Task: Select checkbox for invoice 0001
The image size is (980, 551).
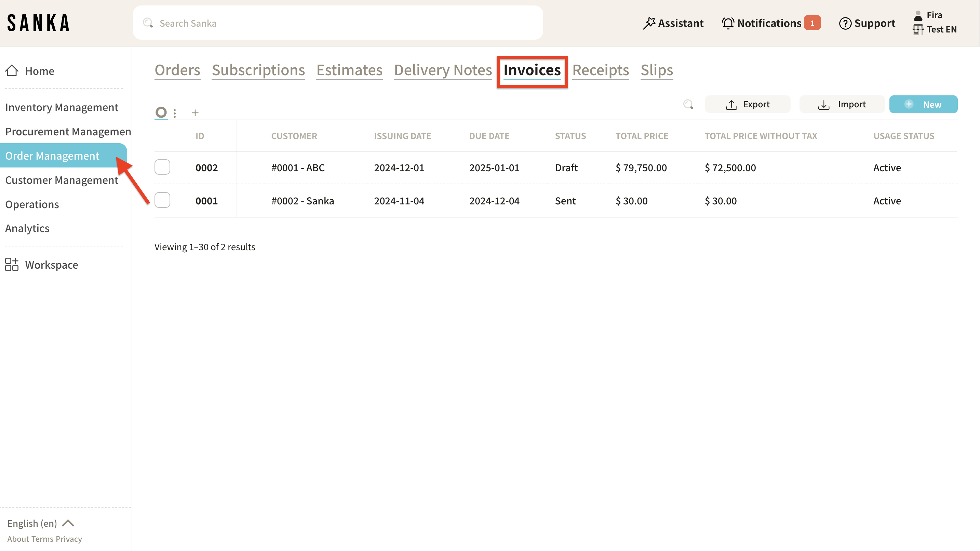Action: click(162, 201)
